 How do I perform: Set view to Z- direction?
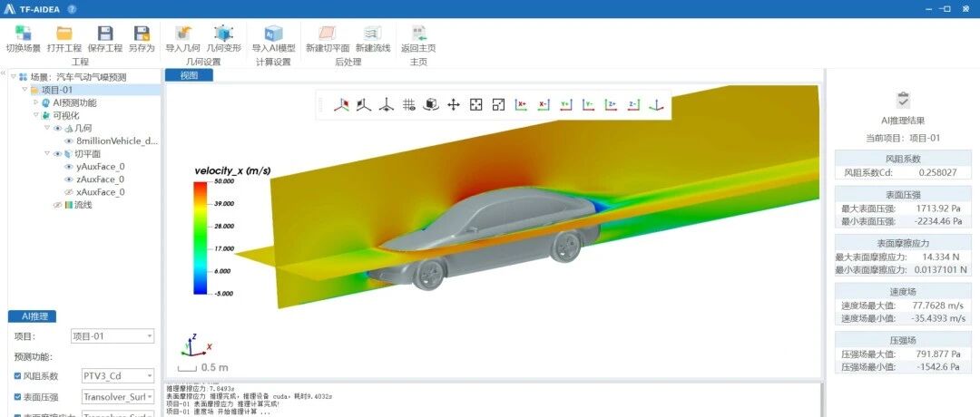tap(633, 105)
